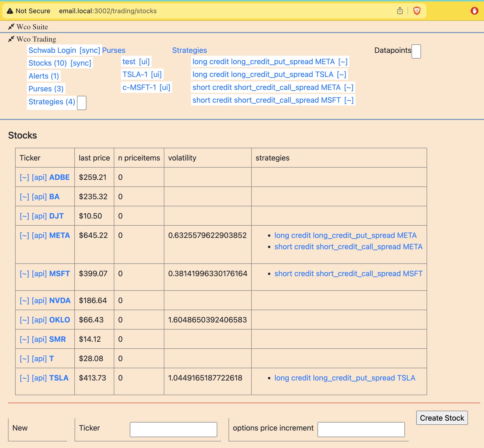Click into the new Ticker input field
The width and height of the screenshot is (484, 448).
173,429
